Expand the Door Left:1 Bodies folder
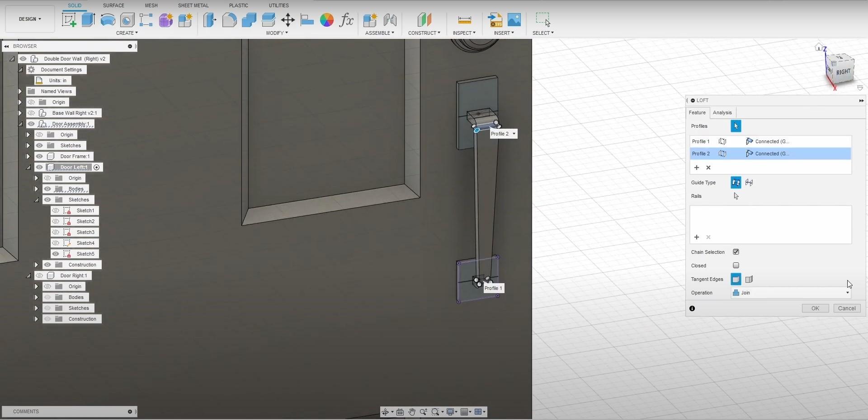Screen dimensions: 868x420 [x=36, y=189]
